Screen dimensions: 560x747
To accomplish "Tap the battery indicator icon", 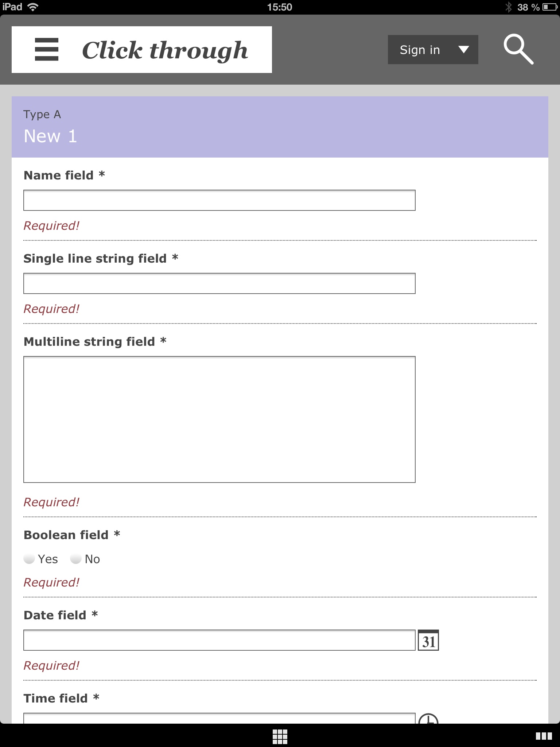I will coord(549,7).
